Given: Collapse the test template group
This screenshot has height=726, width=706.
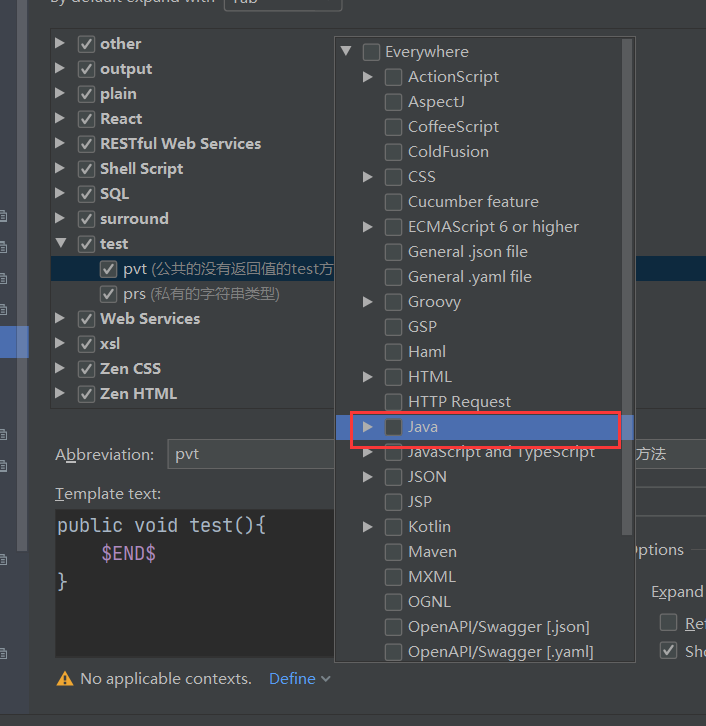Looking at the screenshot, I should 61,243.
